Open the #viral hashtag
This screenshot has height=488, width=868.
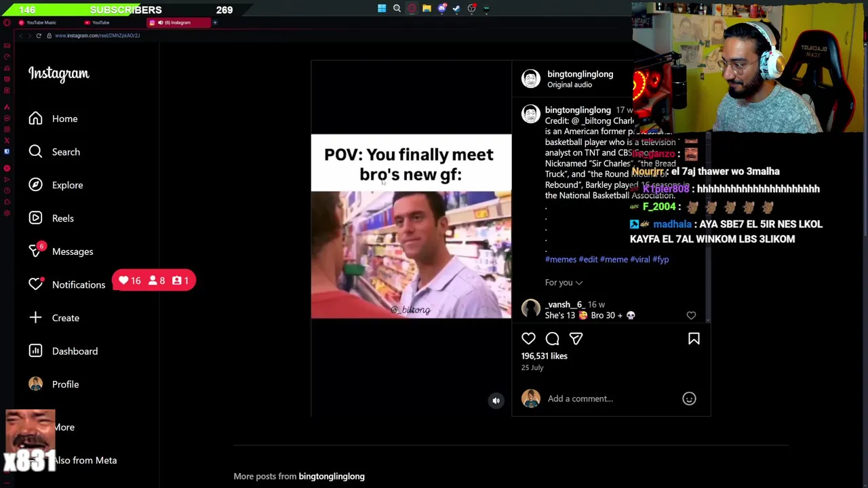click(640, 259)
